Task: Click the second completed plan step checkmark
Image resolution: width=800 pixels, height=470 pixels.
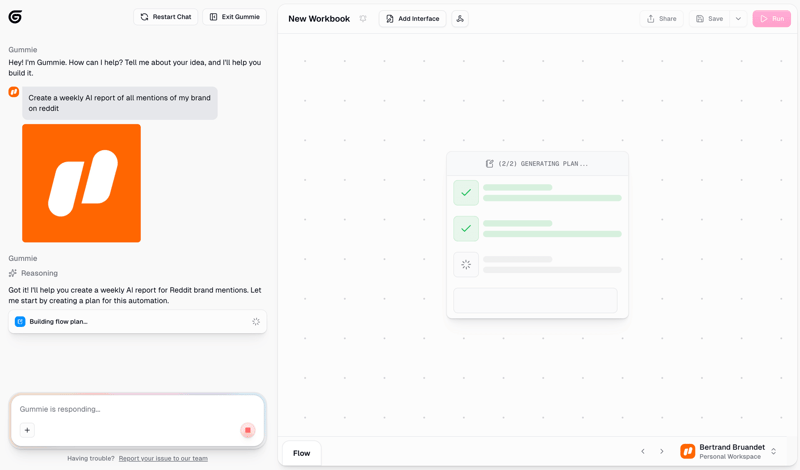Action: coord(466,229)
